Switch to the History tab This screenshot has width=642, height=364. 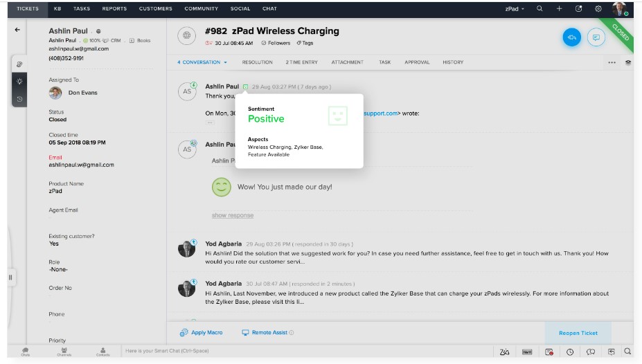point(453,62)
